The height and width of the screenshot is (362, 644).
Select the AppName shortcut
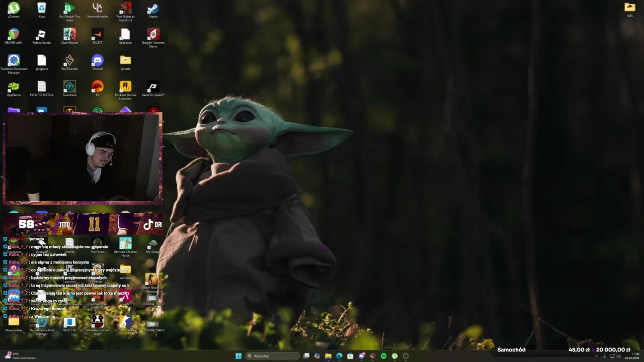(x=14, y=88)
